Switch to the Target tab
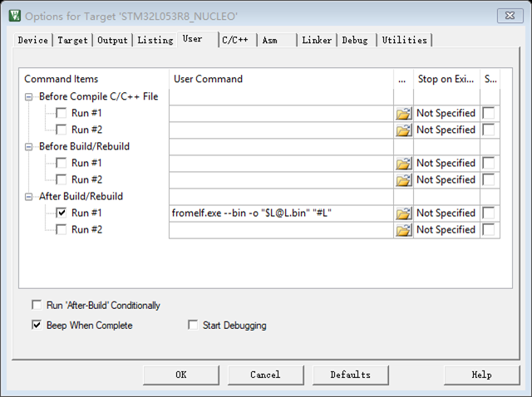 (x=72, y=41)
